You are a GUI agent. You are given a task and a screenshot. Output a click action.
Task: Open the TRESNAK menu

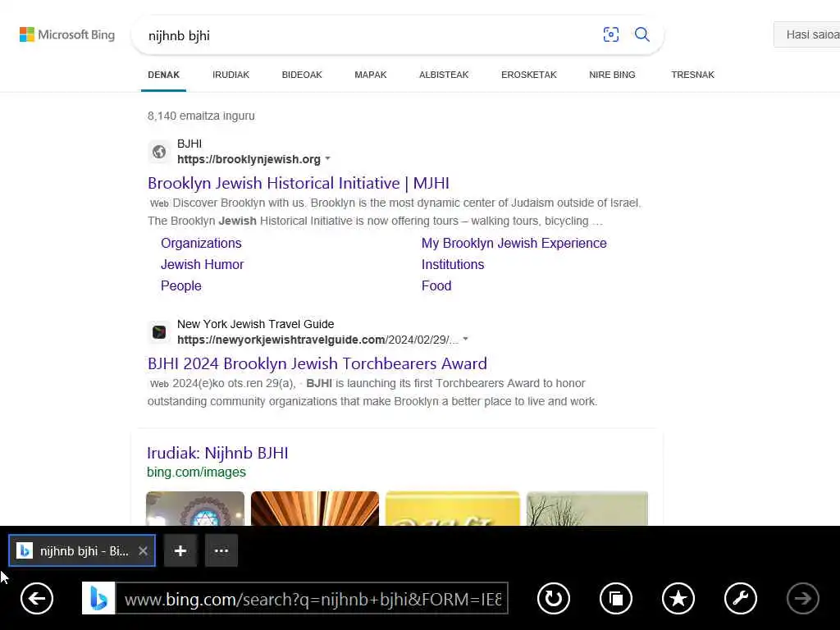pyautogui.click(x=692, y=75)
